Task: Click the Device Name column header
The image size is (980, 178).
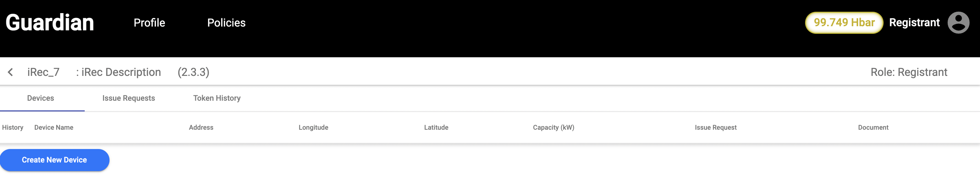Action: coord(54,128)
